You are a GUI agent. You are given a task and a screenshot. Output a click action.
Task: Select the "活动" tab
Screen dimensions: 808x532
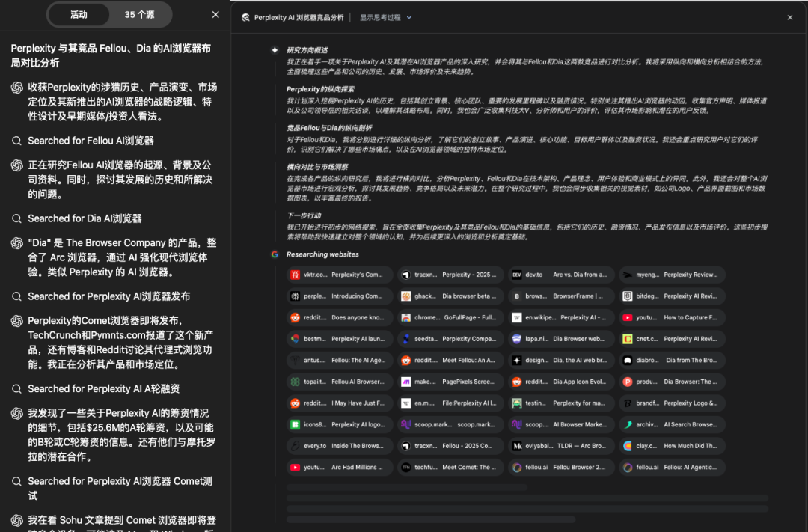80,14
